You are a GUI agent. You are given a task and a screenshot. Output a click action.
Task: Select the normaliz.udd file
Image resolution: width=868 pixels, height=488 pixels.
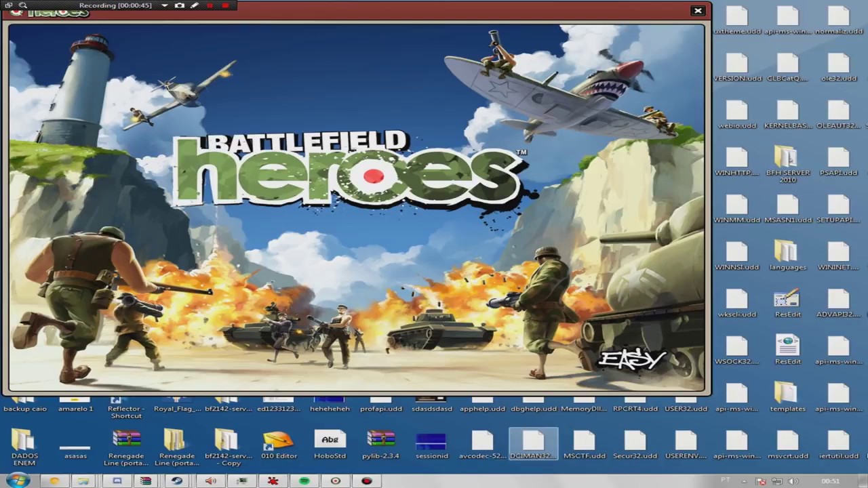[x=838, y=21]
